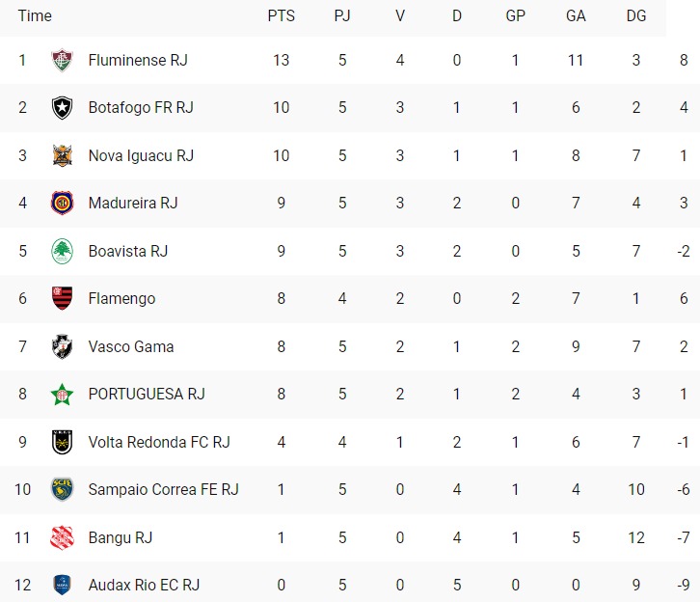Image resolution: width=700 pixels, height=602 pixels.
Task: Click the PJ column header
Action: point(342,16)
